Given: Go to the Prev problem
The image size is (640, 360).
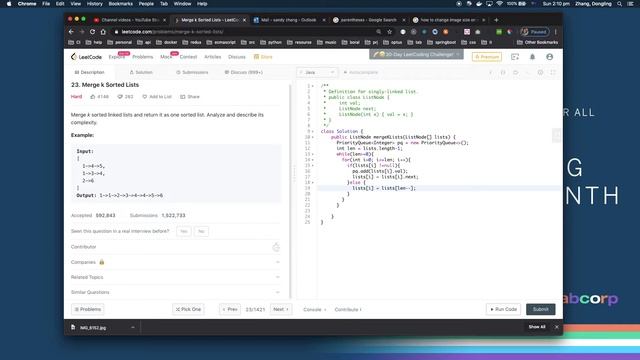Looking at the screenshot, I should 230,309.
